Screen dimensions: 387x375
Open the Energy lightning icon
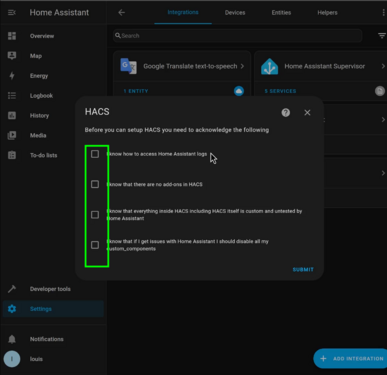click(x=12, y=76)
